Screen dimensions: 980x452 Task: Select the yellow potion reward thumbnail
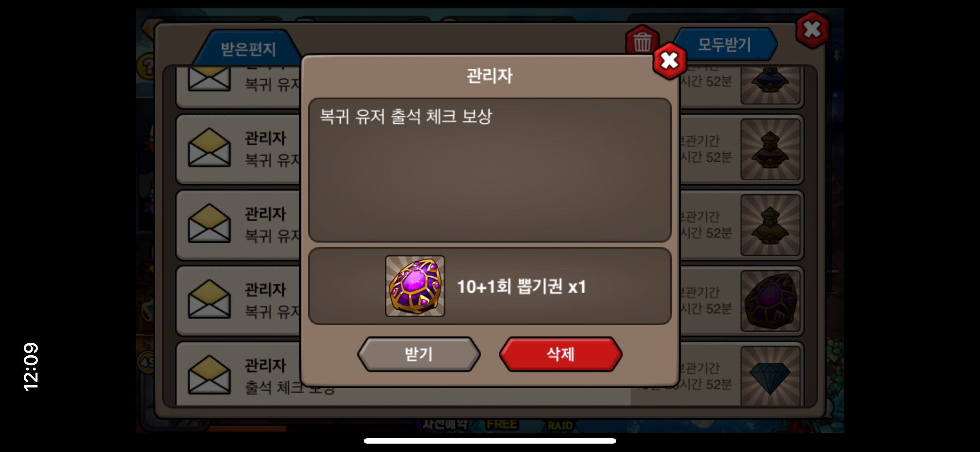[x=770, y=225]
